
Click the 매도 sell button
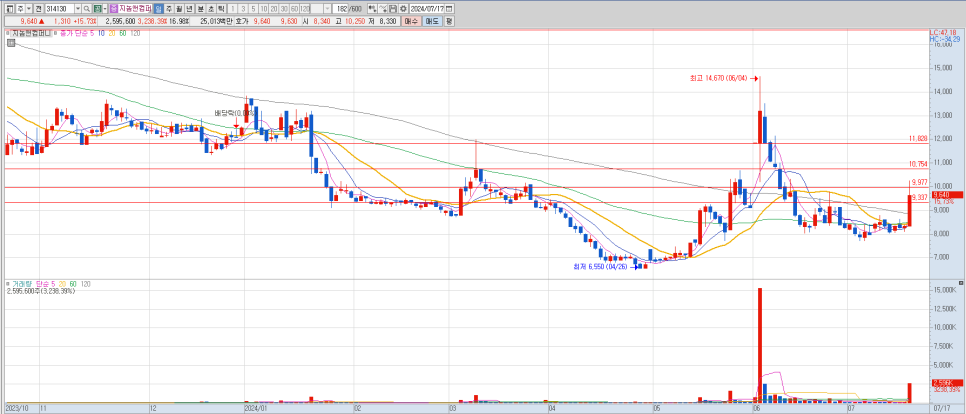[432, 21]
